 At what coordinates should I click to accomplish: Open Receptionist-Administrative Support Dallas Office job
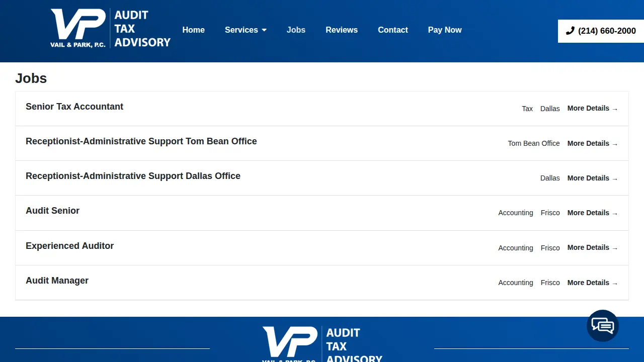(133, 176)
